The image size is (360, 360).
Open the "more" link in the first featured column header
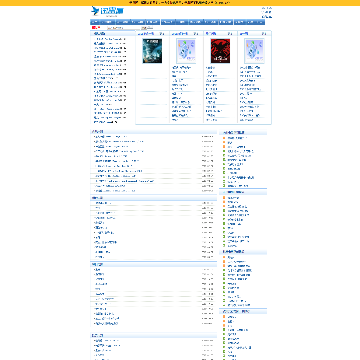[x=162, y=34]
